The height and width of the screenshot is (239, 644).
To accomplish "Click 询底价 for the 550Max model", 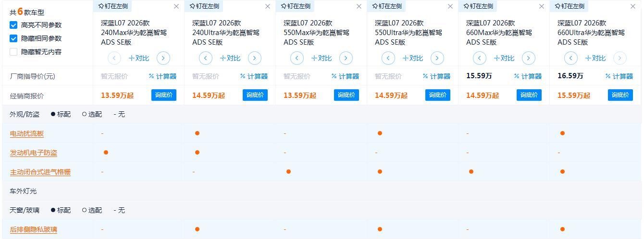I will point(347,95).
